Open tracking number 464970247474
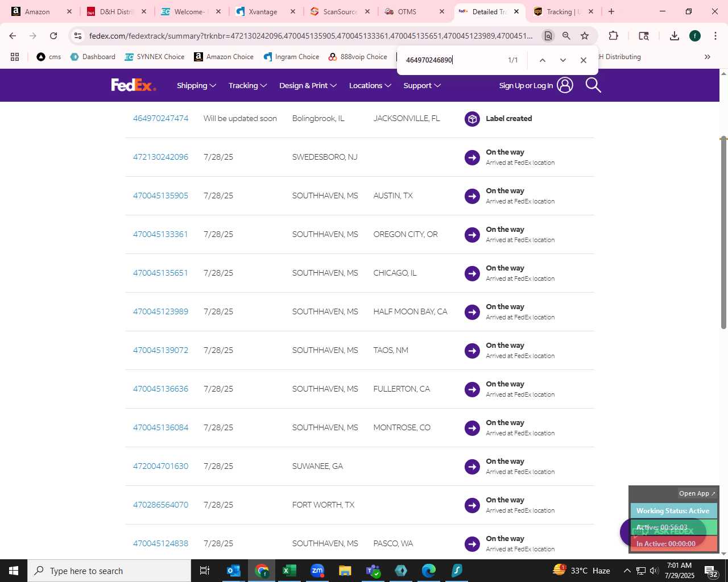728x582 pixels. (160, 119)
